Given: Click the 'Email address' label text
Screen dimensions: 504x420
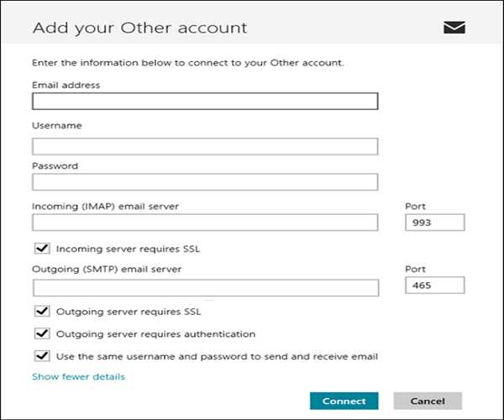Looking at the screenshot, I should [66, 85].
